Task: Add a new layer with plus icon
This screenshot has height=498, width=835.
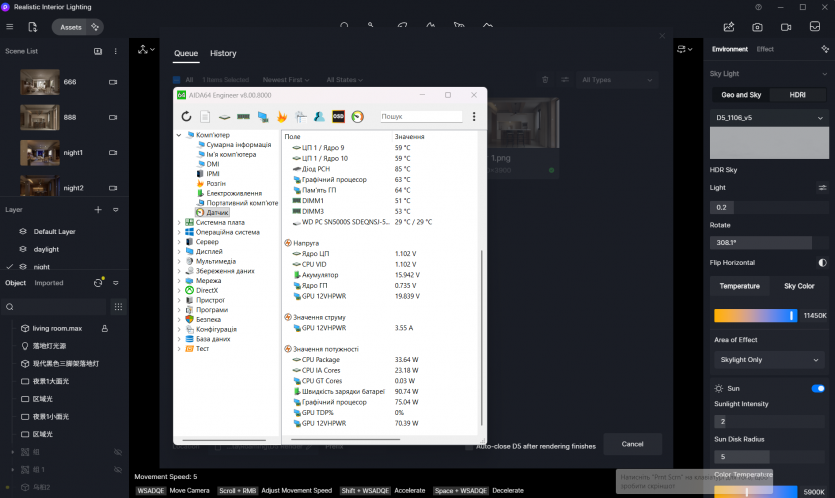Action: pos(98,210)
